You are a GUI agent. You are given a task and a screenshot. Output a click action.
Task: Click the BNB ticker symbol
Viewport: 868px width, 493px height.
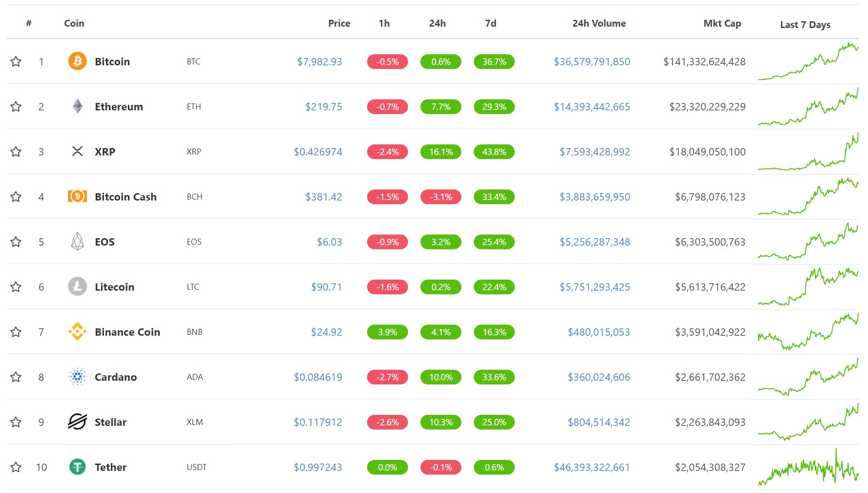tap(195, 332)
